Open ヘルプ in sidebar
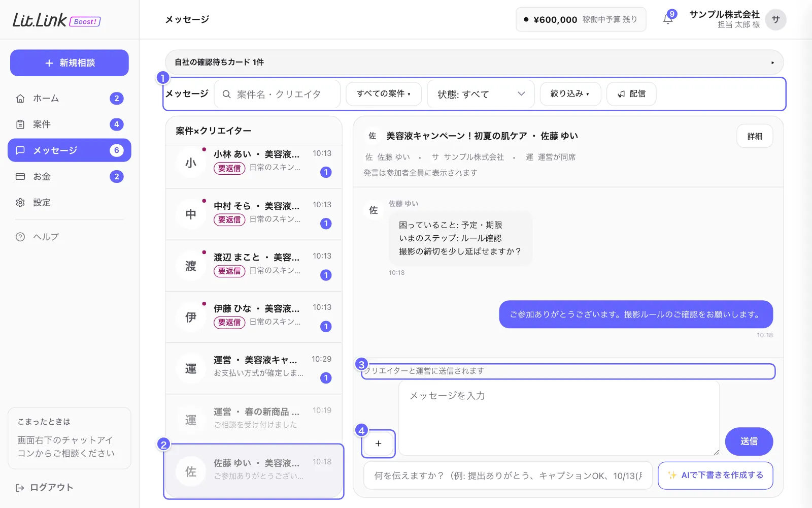This screenshot has height=508, width=812. pos(70,237)
